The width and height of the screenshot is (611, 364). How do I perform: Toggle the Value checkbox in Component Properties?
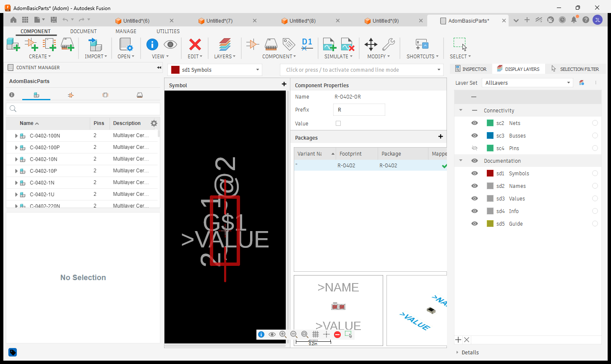point(338,123)
